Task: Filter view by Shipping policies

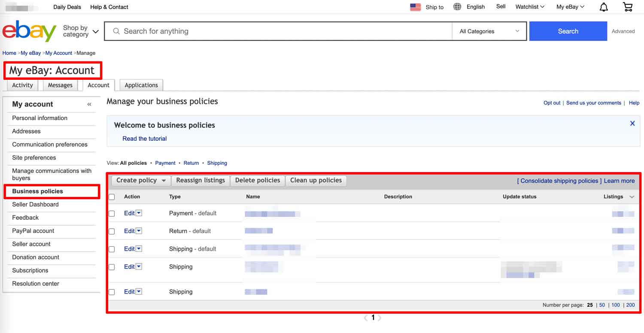Action: pos(217,163)
